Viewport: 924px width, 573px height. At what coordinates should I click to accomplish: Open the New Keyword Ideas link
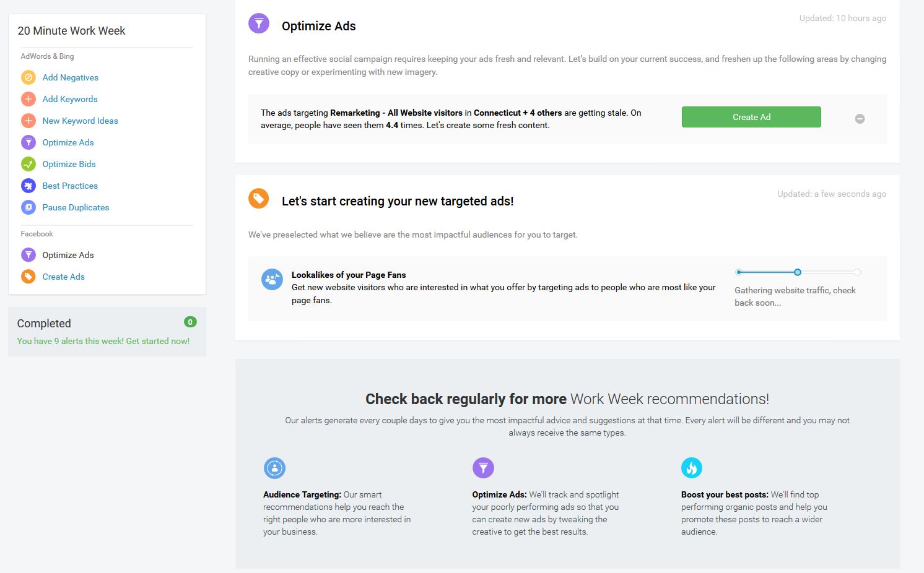[x=81, y=121]
